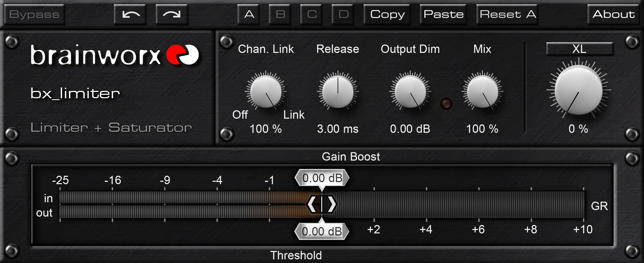The image size is (644, 263).
Task: Click the GR meter label
Action: 599,206
